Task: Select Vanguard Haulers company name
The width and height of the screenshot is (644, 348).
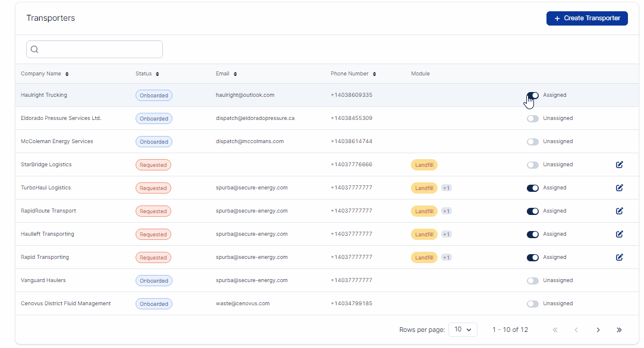Action: coord(43,280)
